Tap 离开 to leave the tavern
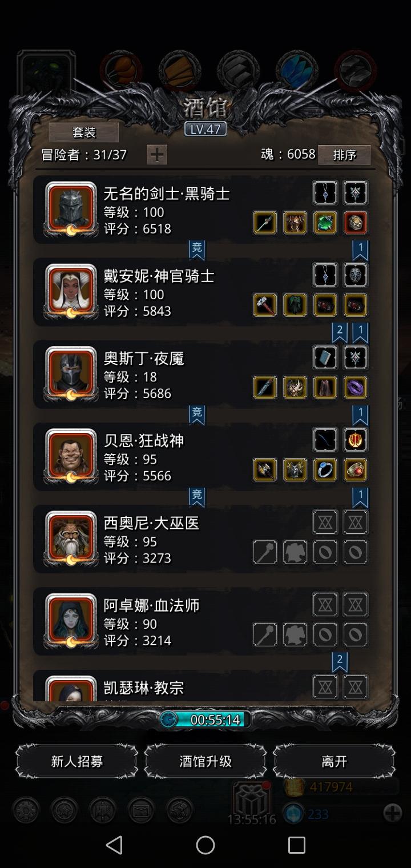Image resolution: width=411 pixels, height=868 pixels. point(334,761)
